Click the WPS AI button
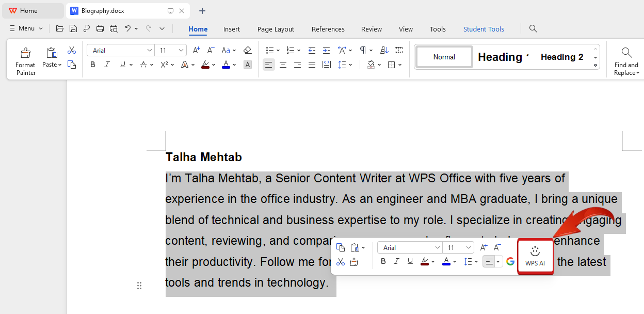644x314 pixels. pyautogui.click(x=535, y=257)
